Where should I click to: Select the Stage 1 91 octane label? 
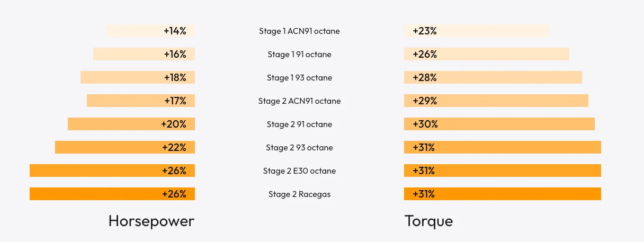(x=299, y=55)
